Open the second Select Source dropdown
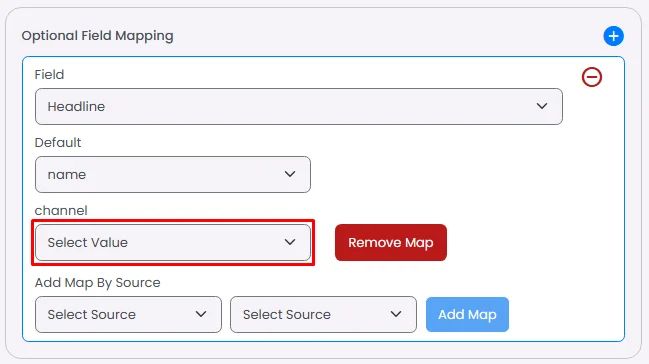 coord(323,314)
